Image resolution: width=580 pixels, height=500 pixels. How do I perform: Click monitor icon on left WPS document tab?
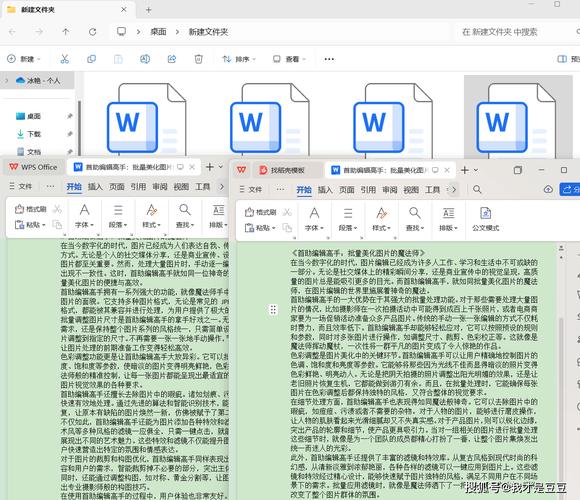(180, 167)
